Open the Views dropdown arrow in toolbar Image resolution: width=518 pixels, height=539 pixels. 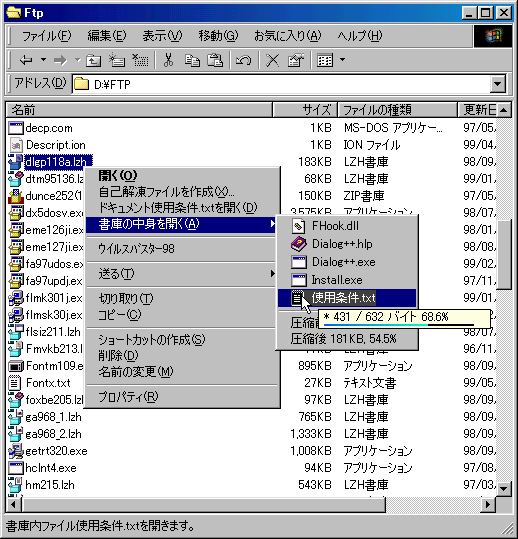click(x=342, y=60)
